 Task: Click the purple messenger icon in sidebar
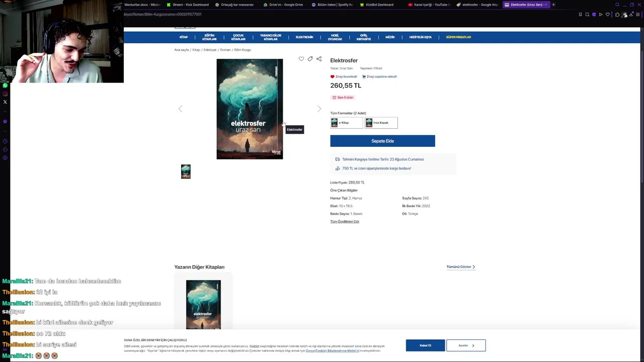tap(5, 121)
